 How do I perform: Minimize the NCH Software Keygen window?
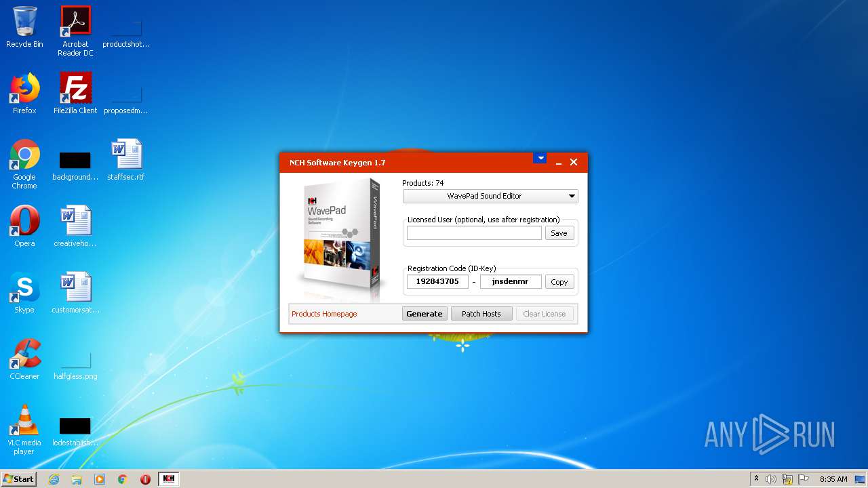(559, 163)
